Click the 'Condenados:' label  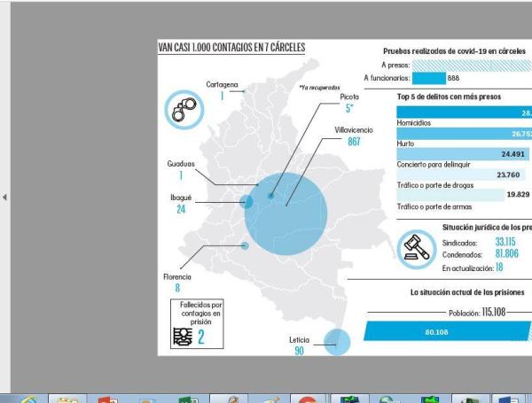click(462, 255)
